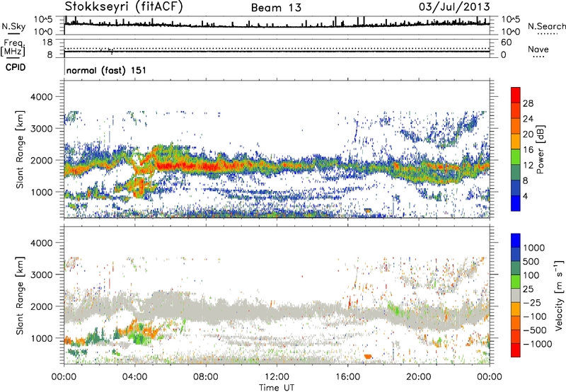Pick the bright blue bottom Power colorbar segment
The width and height of the screenshot is (566, 392).
click(516, 203)
